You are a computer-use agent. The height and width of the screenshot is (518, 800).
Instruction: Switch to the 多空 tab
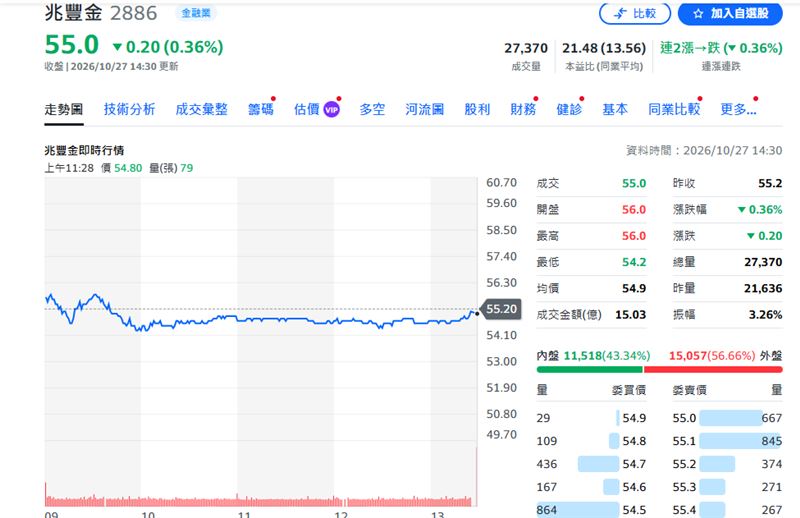(x=372, y=109)
